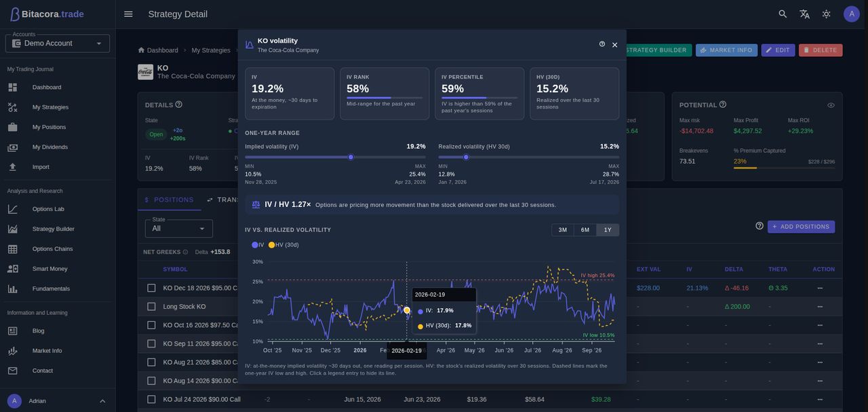Open the Blog sidebar item

pos(58,331)
